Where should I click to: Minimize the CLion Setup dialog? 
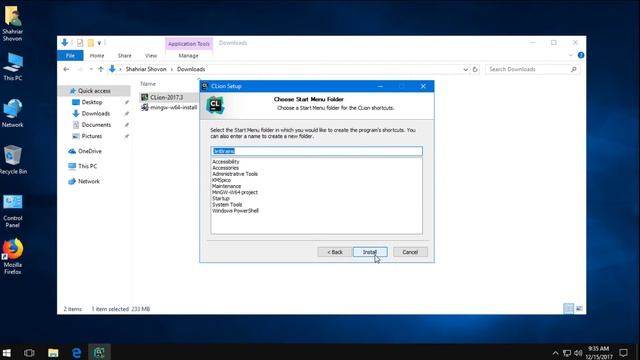[x=380, y=86]
